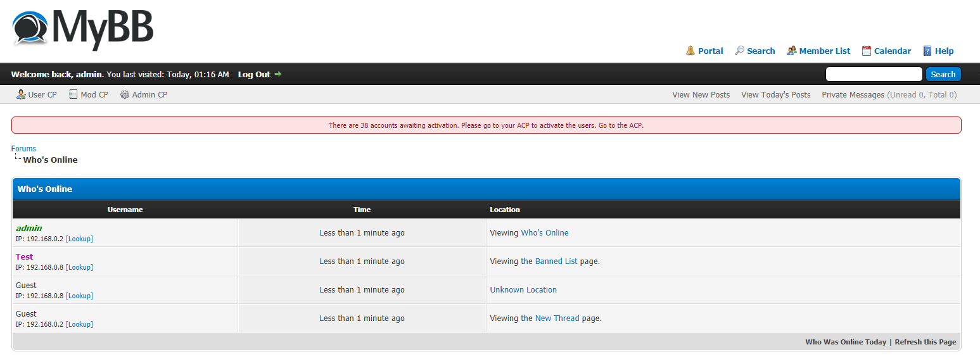
Task: Click the Search magnifier icon in the top menu
Action: (x=739, y=51)
